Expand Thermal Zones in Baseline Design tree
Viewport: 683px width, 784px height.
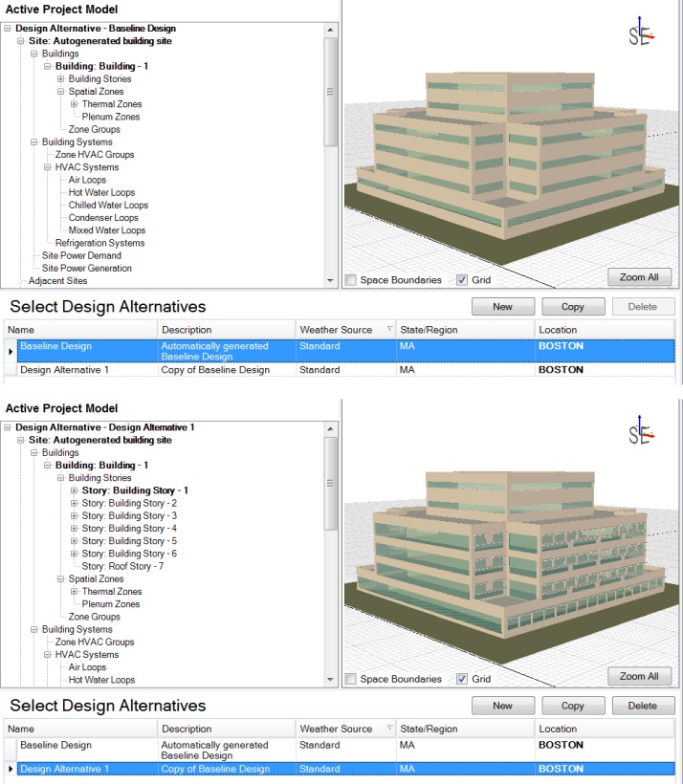click(74, 104)
